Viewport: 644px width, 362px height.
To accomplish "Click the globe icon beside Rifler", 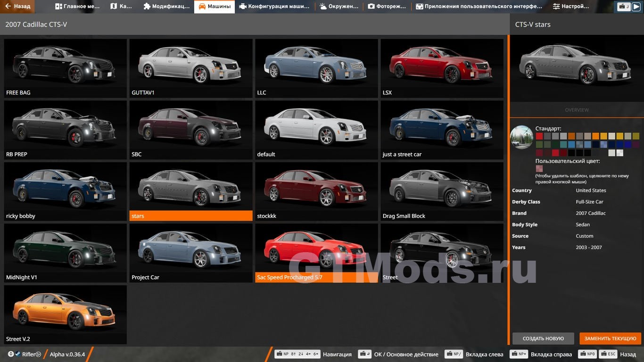I will [10, 354].
